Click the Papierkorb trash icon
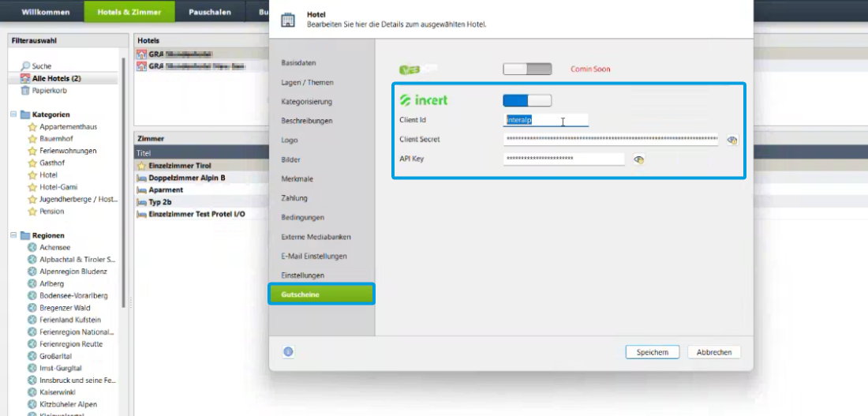 click(x=25, y=90)
